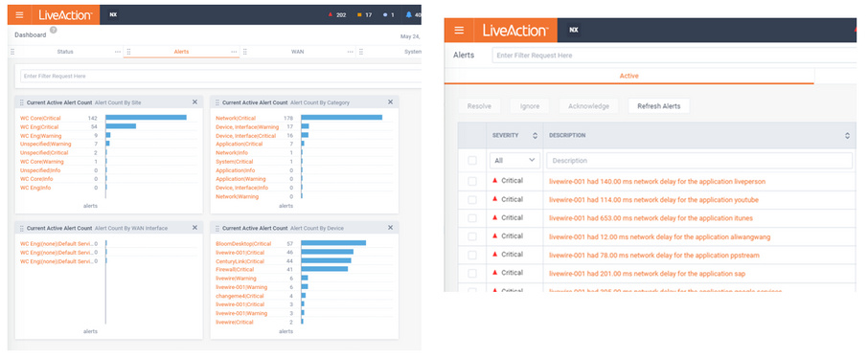Check the select-all checkbox in filter row
The image size is (868, 358).
472,161
